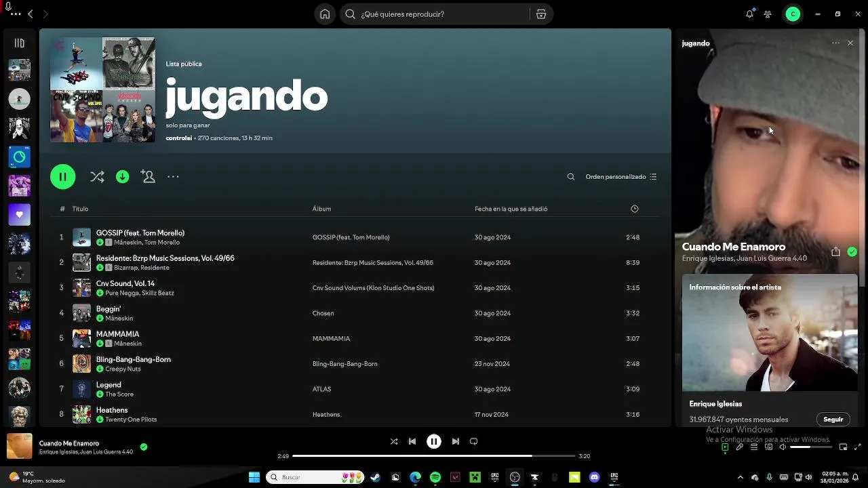Image resolution: width=868 pixels, height=488 pixels.
Task: Share the song from Now Playing panel
Action: click(x=835, y=251)
